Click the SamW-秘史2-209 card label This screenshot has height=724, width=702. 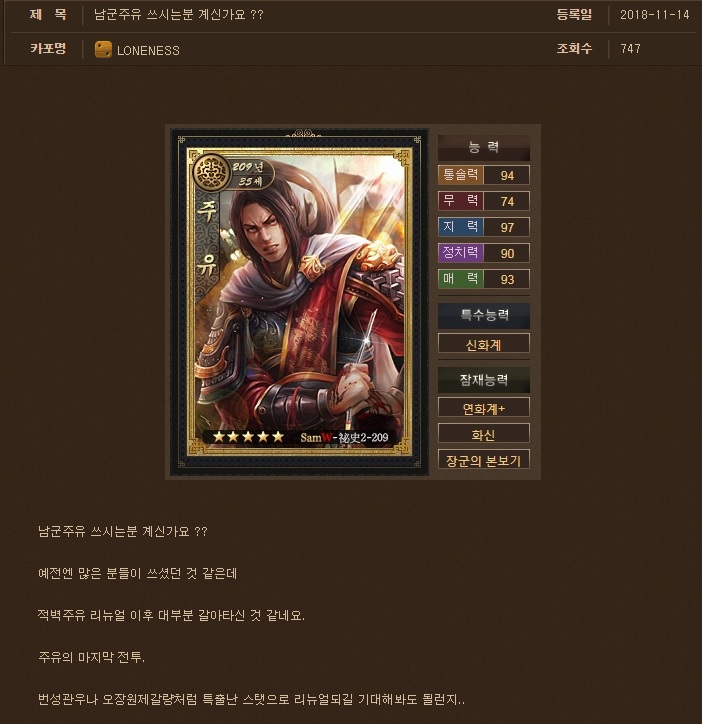(x=344, y=437)
